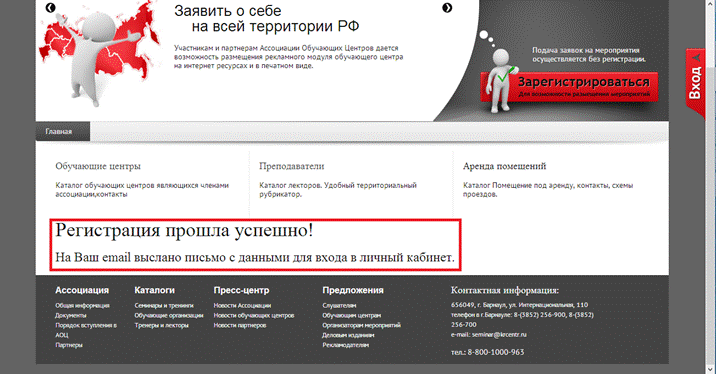Image resolution: width=716 pixels, height=374 pixels.
Task: Open footer link Обучающим центрам
Action: point(351,316)
